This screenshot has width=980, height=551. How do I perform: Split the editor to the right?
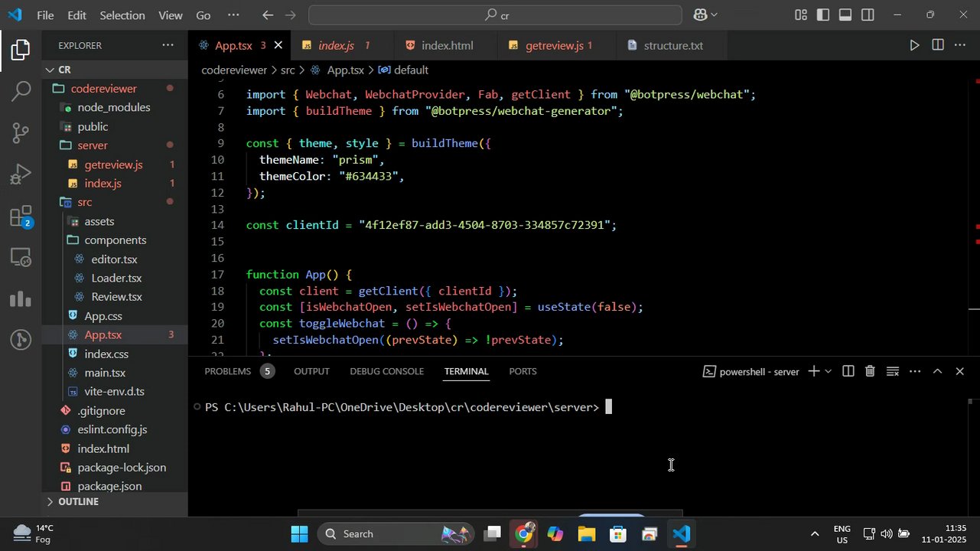(938, 46)
